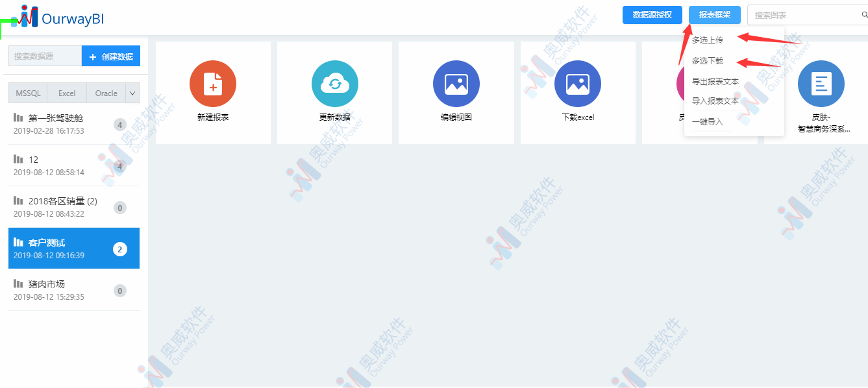Click the 数据源授权 button
Viewport: 868px width, 388px height.
652,14
